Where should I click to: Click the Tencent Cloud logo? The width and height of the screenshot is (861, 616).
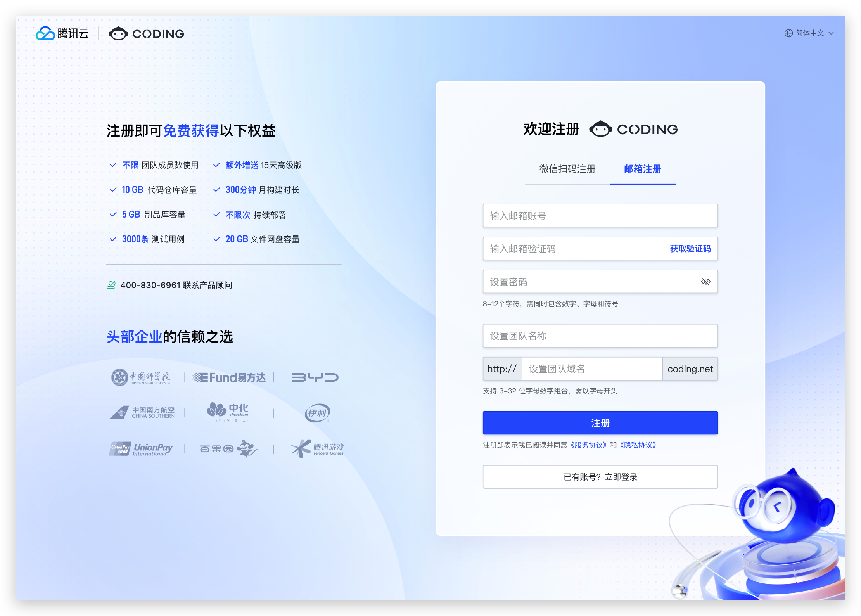[x=62, y=33]
